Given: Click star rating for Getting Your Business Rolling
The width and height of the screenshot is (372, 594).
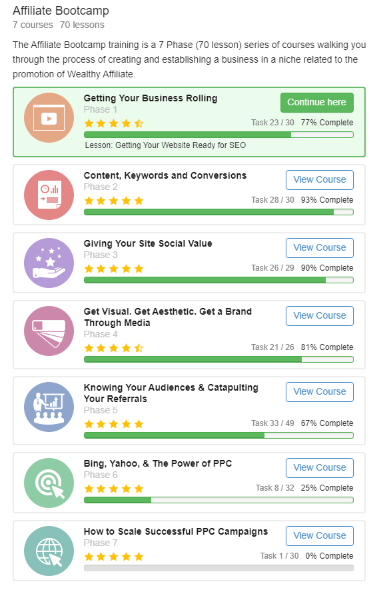Looking at the screenshot, I should point(114,123).
